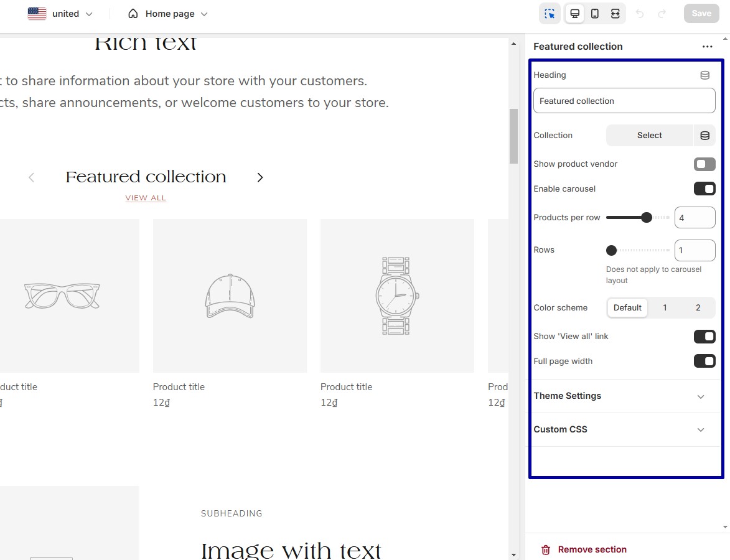Image resolution: width=730 pixels, height=560 pixels.
Task: Switch to mobile preview icon
Action: tap(594, 14)
